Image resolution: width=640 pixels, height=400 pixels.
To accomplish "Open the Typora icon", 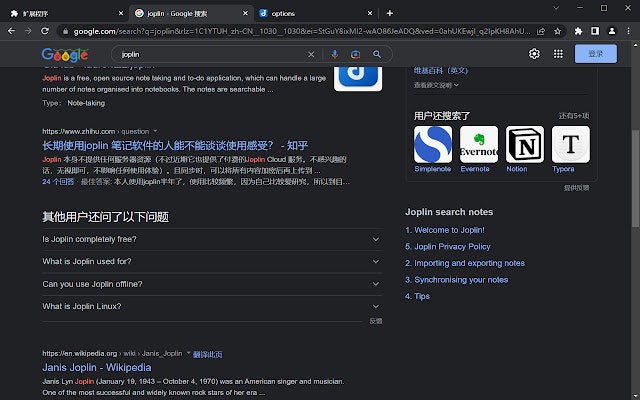I will coord(571,144).
